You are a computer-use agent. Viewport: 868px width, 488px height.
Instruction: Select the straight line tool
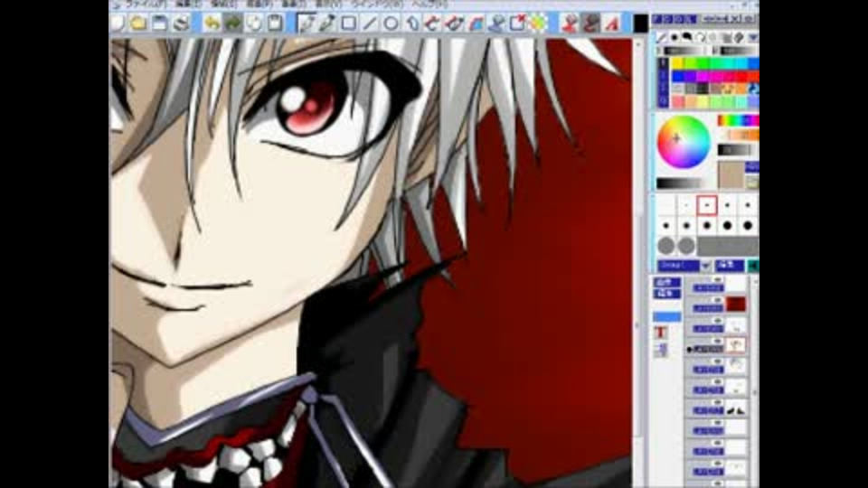370,23
